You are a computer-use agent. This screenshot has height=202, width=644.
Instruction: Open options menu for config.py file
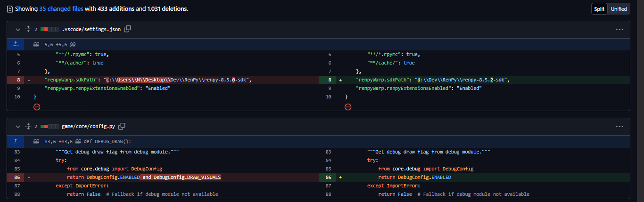(x=619, y=126)
